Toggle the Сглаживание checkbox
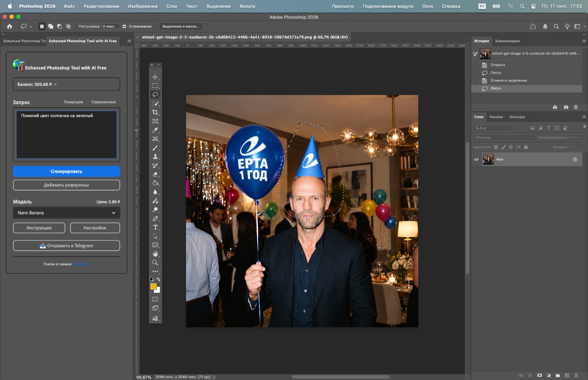This screenshot has height=380, width=588. click(124, 26)
